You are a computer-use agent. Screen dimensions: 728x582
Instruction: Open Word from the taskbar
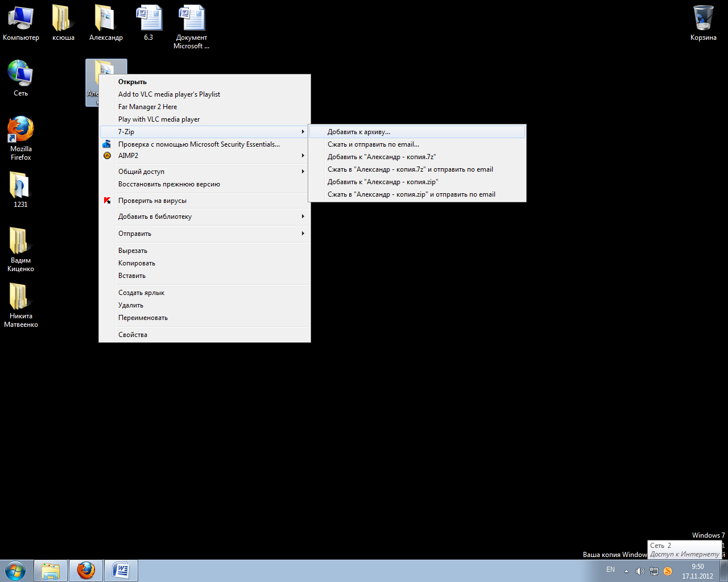[x=121, y=571]
